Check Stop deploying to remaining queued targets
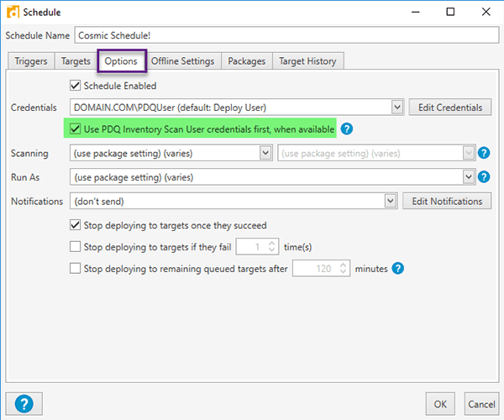This screenshot has height=420, width=504. 76,269
